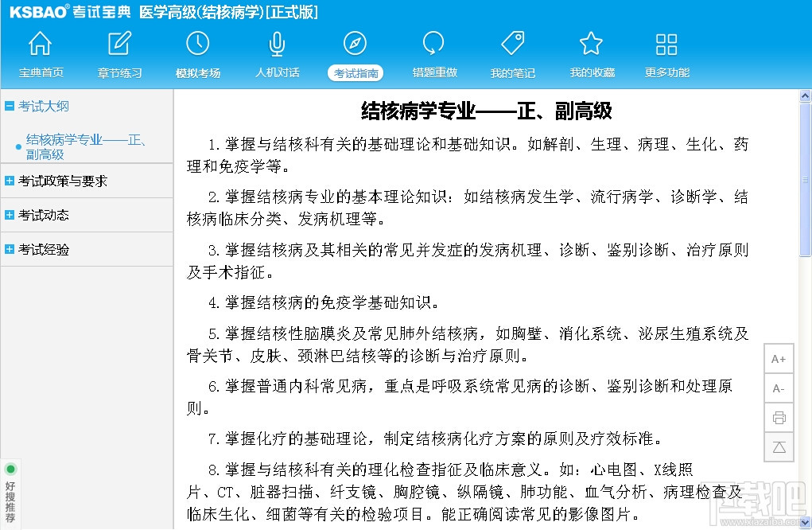Open the 宝典首页 home icon

[40, 43]
